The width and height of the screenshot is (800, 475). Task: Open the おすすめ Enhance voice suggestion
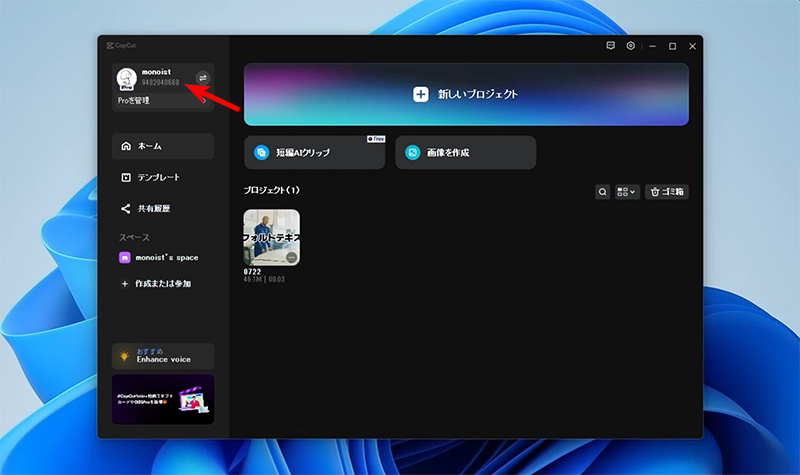[x=163, y=356]
